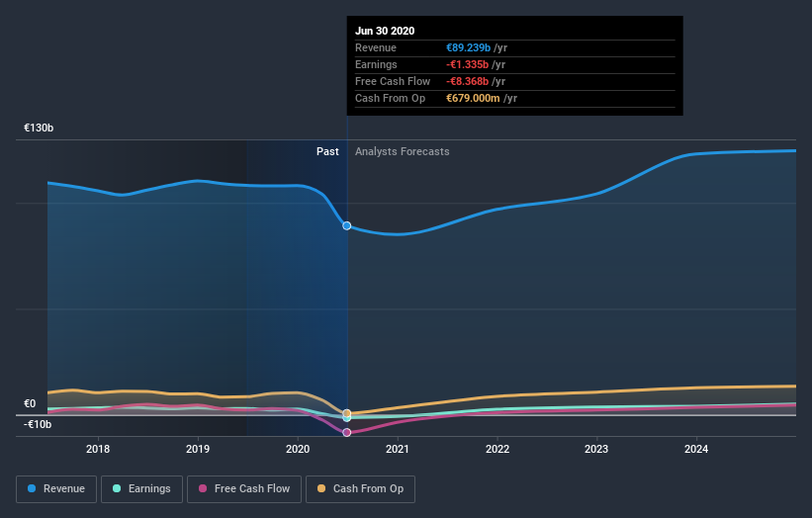Click the €130b y-axis label
The image size is (812, 518).
tap(39, 128)
